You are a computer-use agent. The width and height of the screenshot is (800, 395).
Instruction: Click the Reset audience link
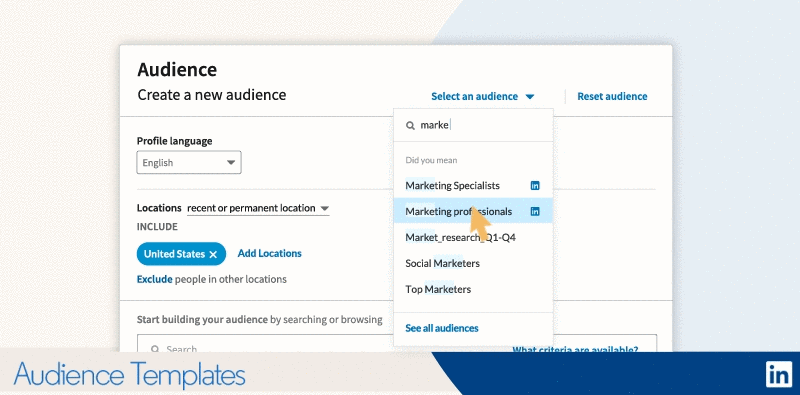click(612, 96)
